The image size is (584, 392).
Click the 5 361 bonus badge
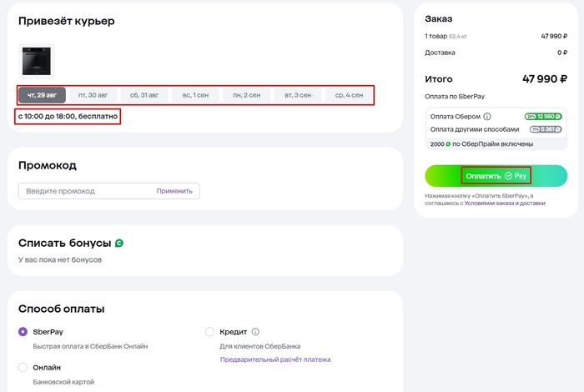click(x=547, y=129)
